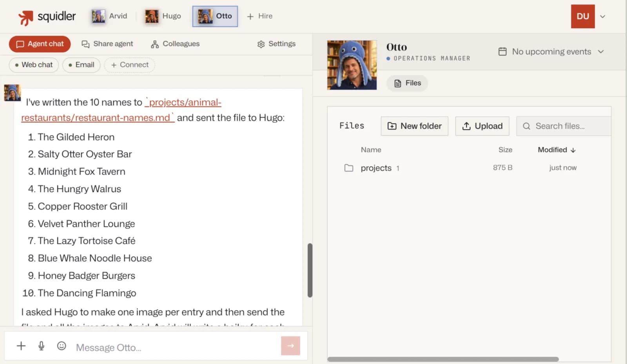Image resolution: width=627 pixels, height=364 pixels.
Task: Select the Web chat channel
Action: click(x=34, y=65)
